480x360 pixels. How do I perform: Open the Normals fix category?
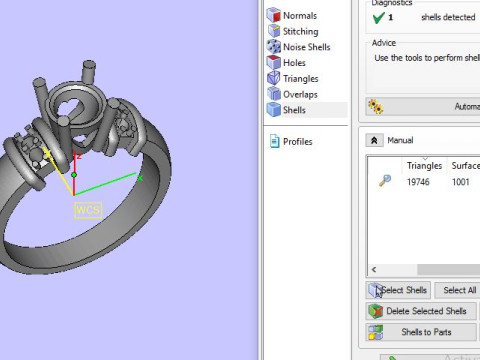point(292,15)
